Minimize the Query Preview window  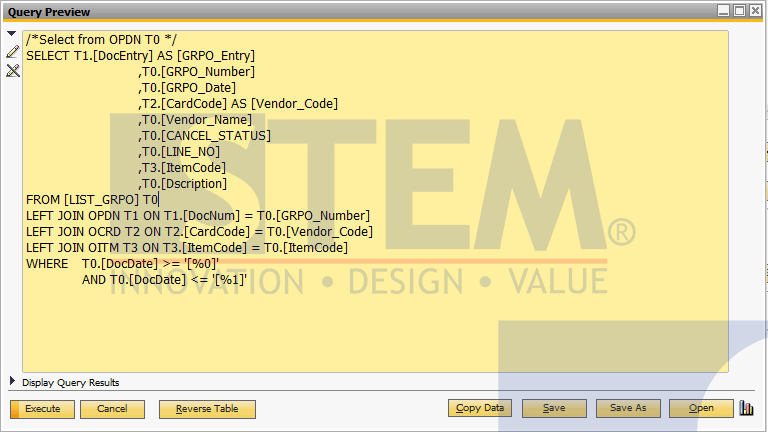click(723, 11)
